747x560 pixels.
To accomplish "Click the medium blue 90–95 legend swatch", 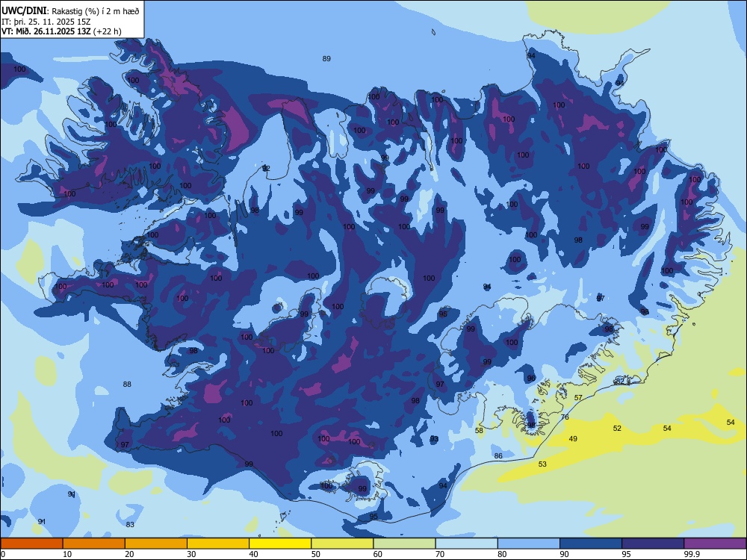I will click(591, 544).
